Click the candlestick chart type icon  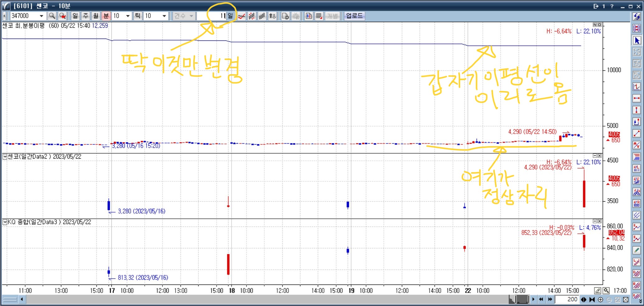point(251,16)
